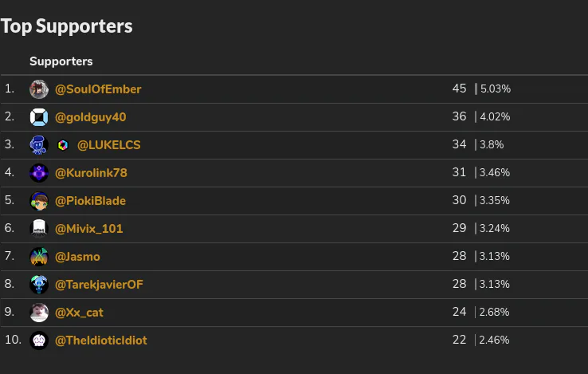Click Jasmo's palm tree avatar

point(39,257)
